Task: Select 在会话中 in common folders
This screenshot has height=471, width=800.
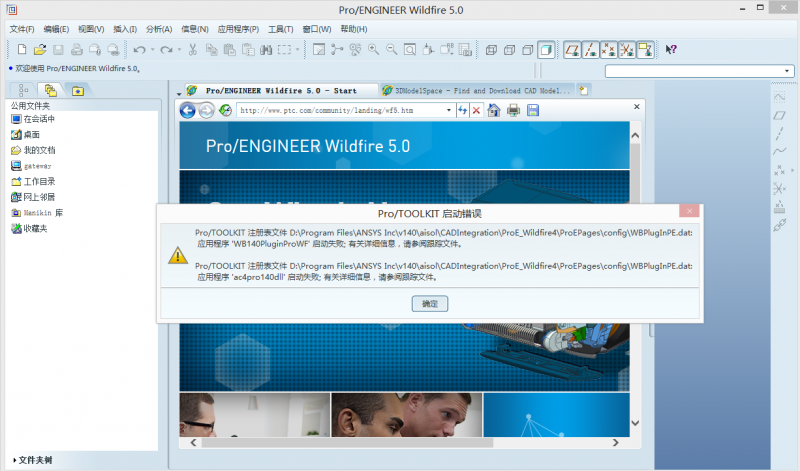Action: (x=33, y=119)
